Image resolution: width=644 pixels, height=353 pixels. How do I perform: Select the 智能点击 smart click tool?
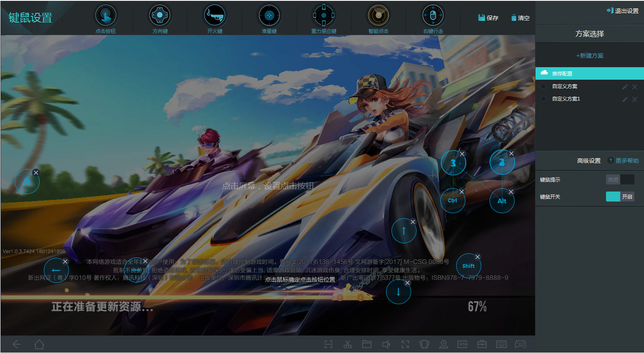[x=378, y=16]
